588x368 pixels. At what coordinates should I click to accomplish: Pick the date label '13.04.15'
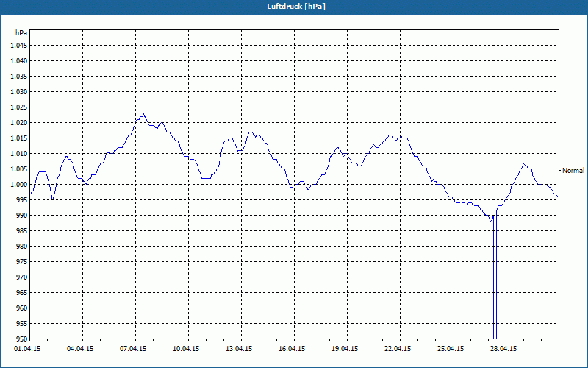pos(239,349)
